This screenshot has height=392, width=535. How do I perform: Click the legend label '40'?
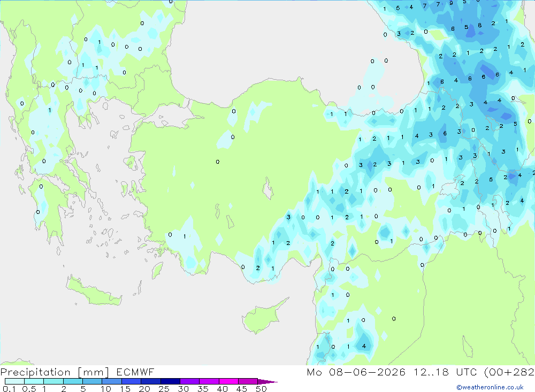coord(222,389)
